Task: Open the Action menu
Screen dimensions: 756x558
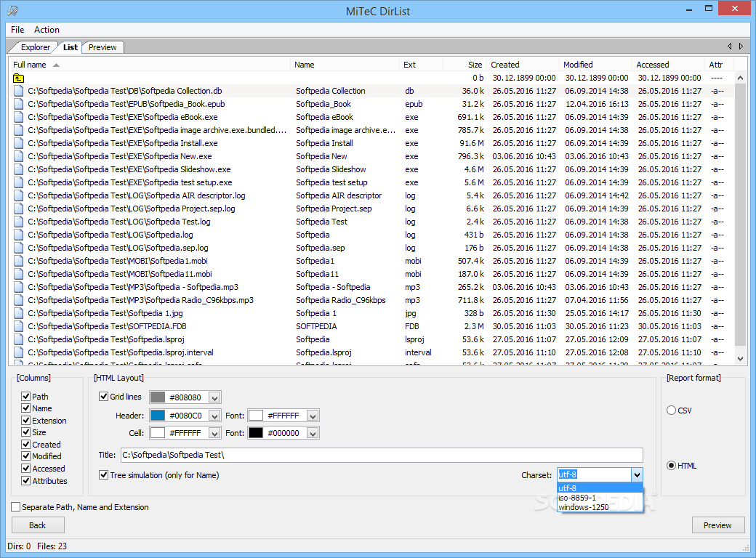Action: pos(47,29)
